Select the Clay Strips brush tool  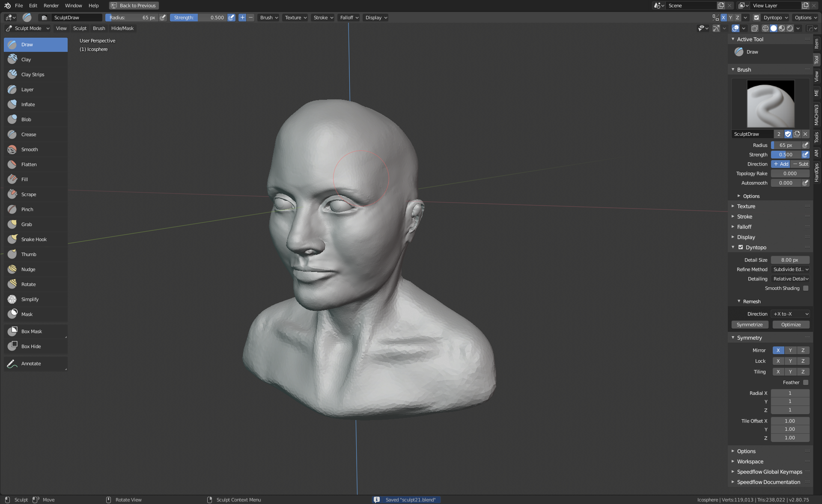click(33, 75)
